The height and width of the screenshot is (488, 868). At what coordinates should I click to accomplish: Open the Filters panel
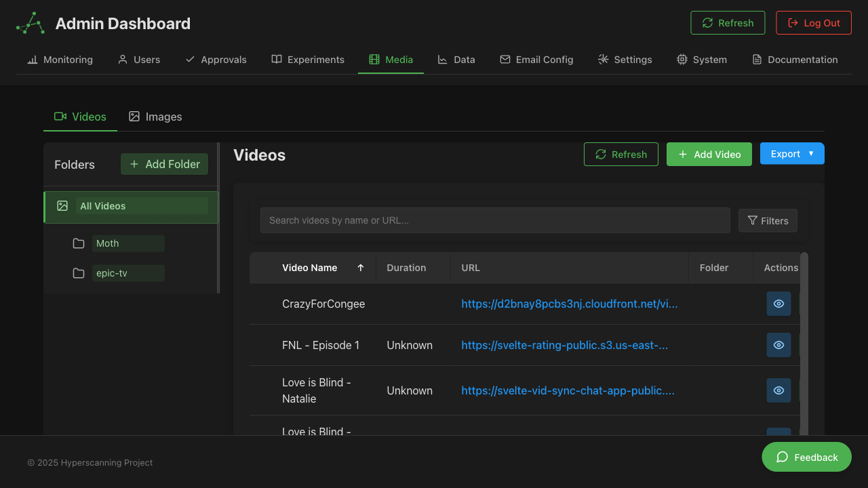pyautogui.click(x=768, y=220)
